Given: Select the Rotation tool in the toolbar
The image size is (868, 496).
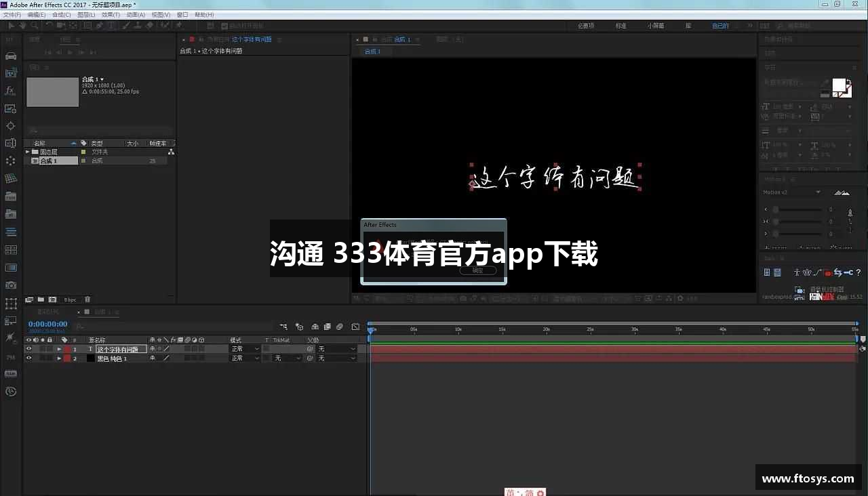Looking at the screenshot, I should (x=49, y=25).
